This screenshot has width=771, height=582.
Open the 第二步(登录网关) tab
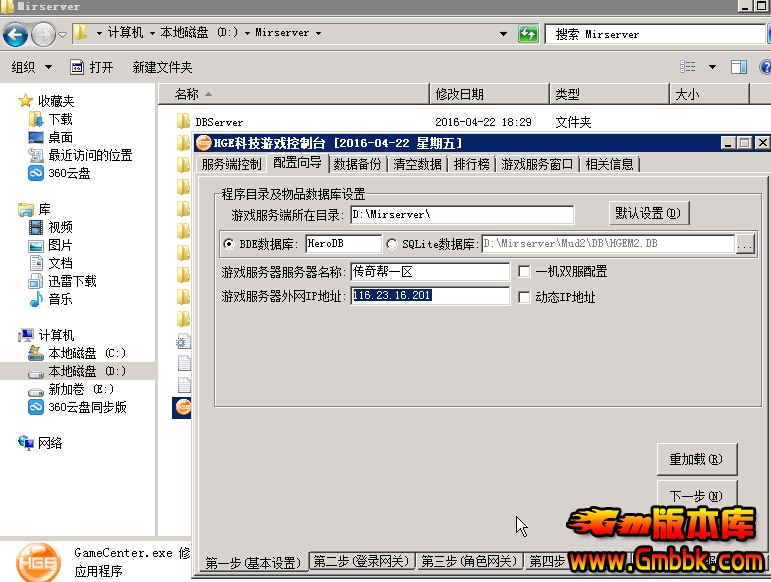point(360,562)
